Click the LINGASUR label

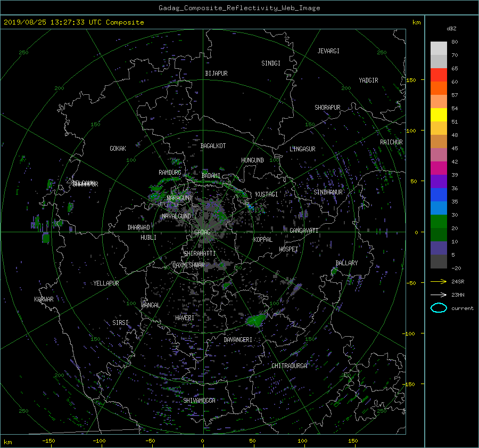pyautogui.click(x=302, y=149)
